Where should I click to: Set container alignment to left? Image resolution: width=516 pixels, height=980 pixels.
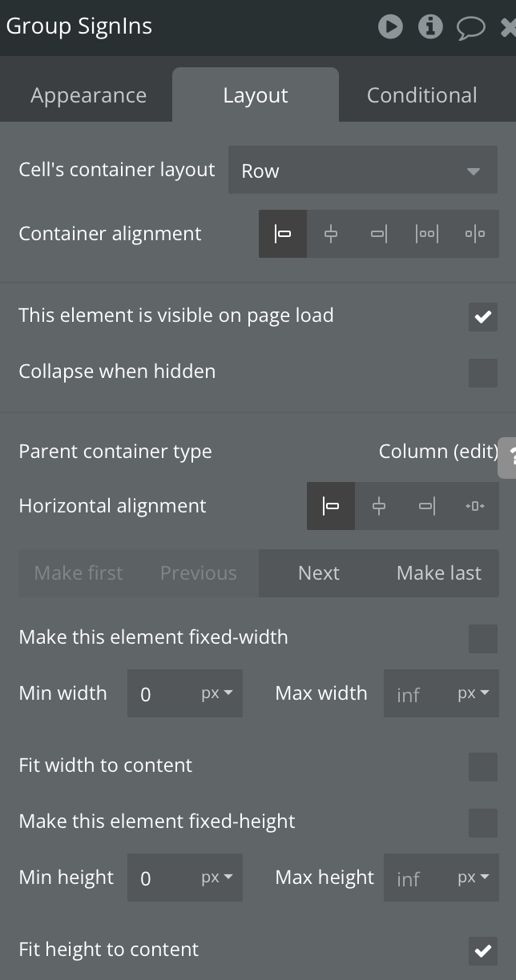pos(283,234)
